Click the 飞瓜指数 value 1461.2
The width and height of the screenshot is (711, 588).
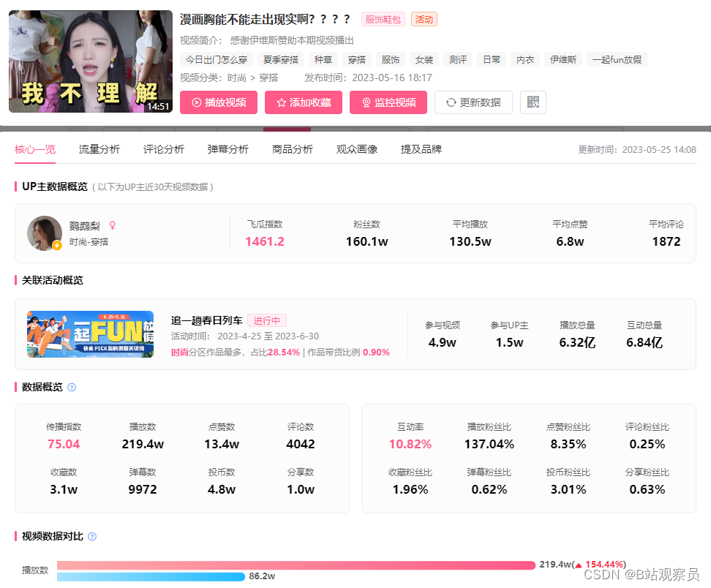tap(265, 241)
